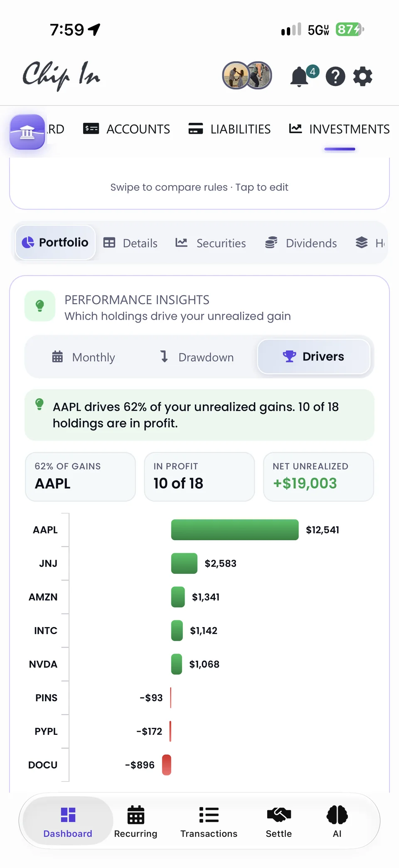Select the Drawdown insights toggle
This screenshot has height=868, width=399.
(197, 357)
